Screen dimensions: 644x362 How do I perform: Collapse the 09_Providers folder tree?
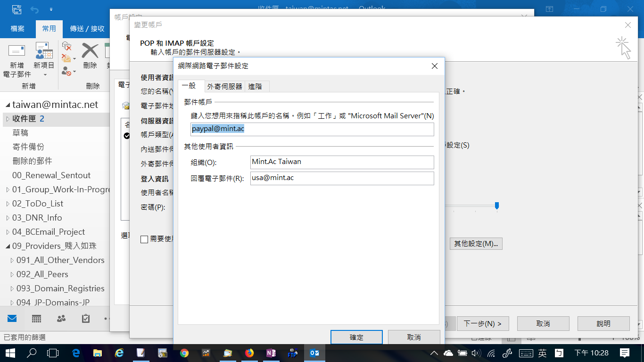tap(8, 246)
